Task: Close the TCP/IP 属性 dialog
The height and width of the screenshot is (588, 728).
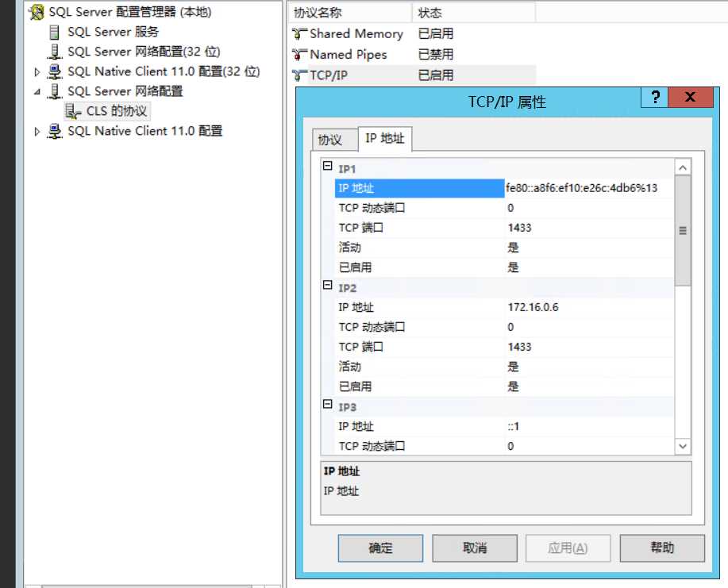Action: coord(691,98)
